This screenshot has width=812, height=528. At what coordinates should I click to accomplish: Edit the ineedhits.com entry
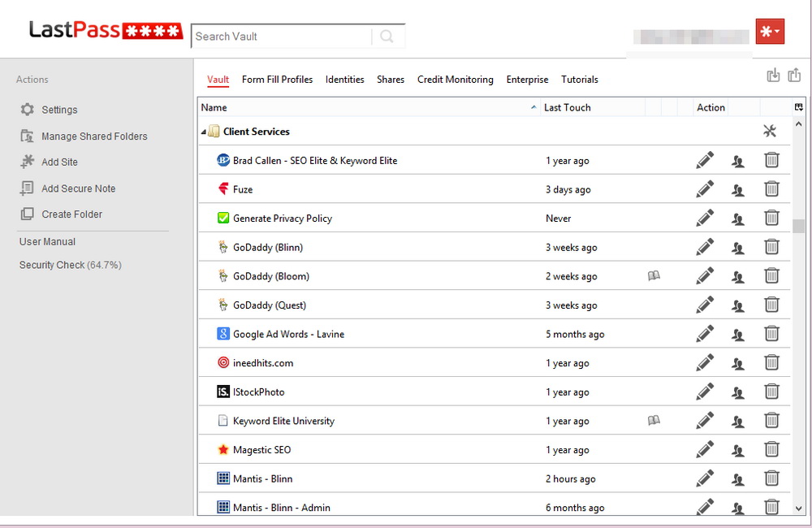point(705,363)
